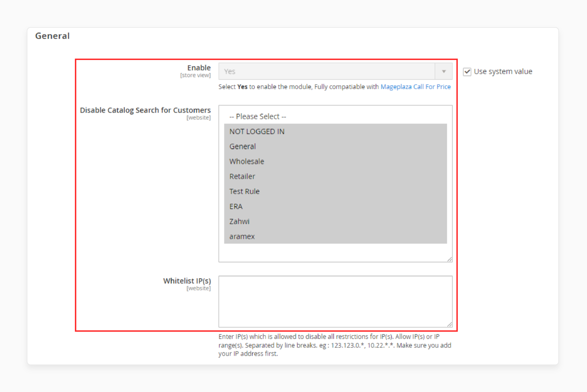Select the aramex customer group
The height and width of the screenshot is (392, 587).
(335, 236)
